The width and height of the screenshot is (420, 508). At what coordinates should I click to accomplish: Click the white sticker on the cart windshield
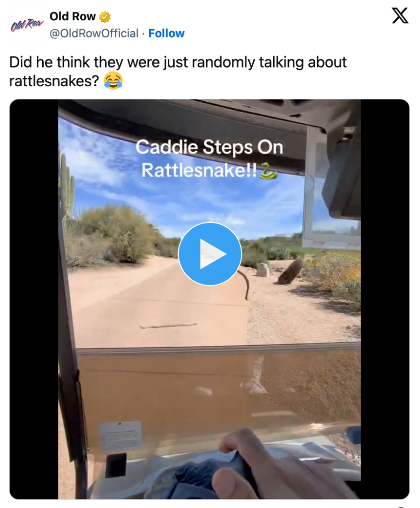pos(120,436)
